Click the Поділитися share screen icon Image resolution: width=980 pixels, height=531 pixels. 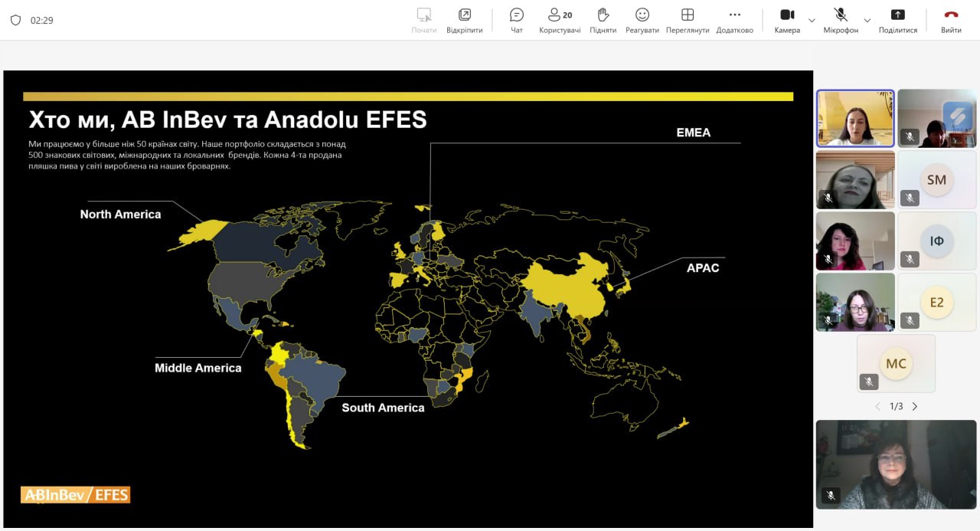(897, 20)
